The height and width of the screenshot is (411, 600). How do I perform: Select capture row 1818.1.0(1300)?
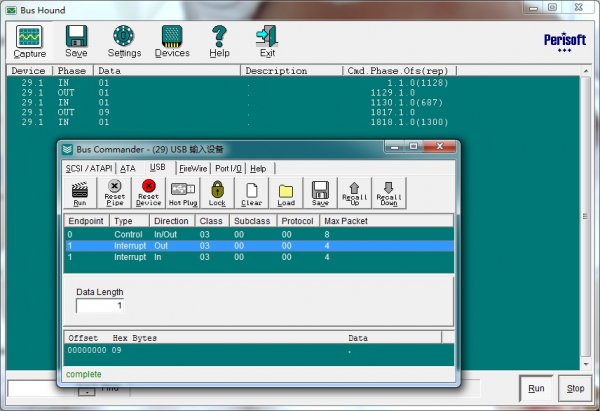pos(293,122)
